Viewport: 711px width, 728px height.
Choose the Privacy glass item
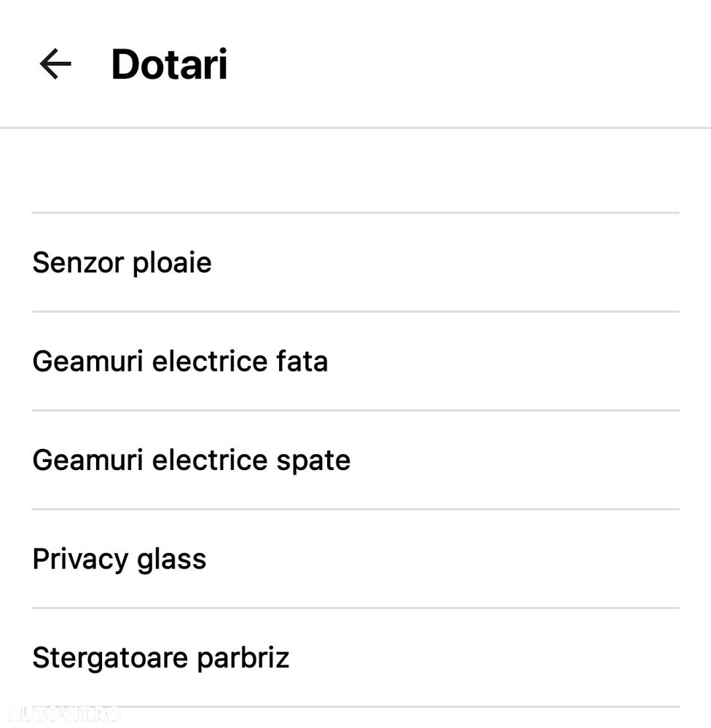pos(119,559)
